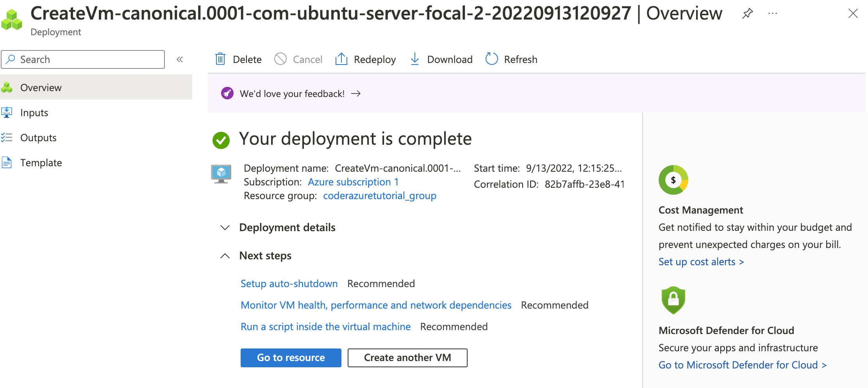Viewport: 868px width, 388px height.
Task: Click the Cost Management donut chart icon
Action: tap(673, 180)
